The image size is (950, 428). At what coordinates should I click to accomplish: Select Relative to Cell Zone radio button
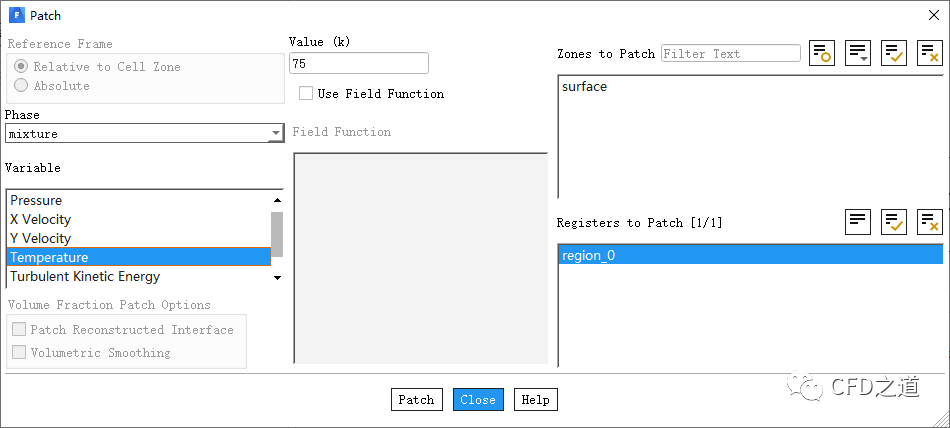pos(21,67)
